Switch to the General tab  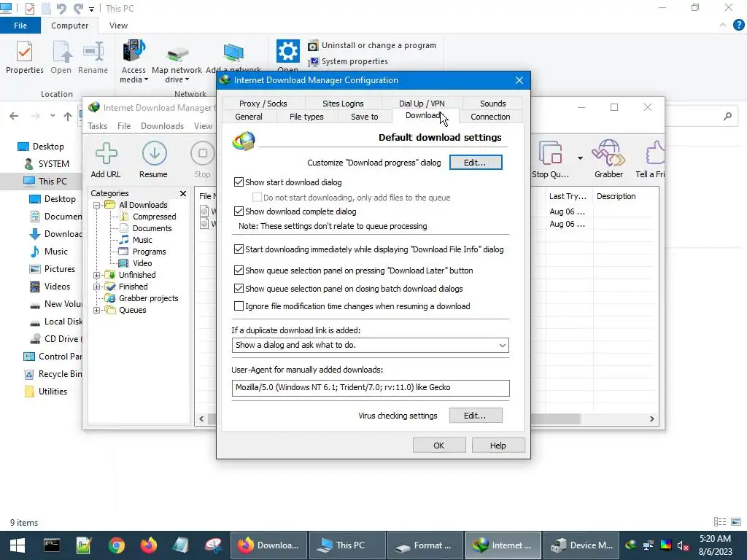pos(249,117)
